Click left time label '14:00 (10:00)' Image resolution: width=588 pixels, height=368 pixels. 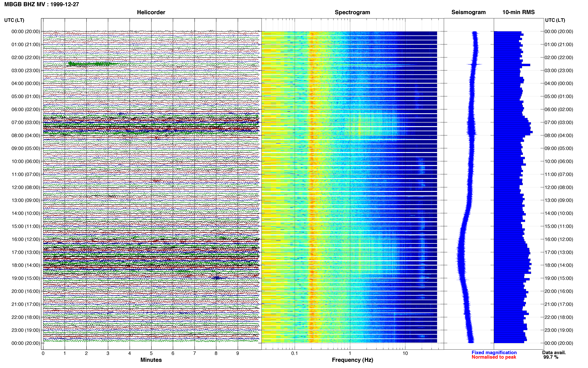click(26, 213)
